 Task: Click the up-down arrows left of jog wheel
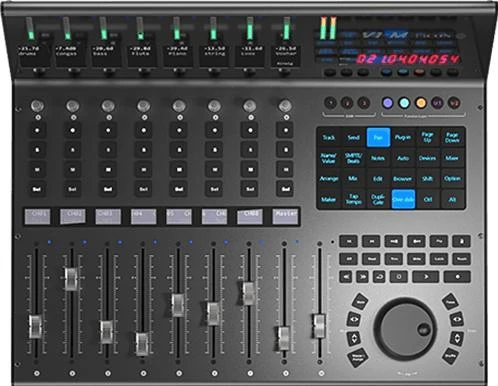click(x=353, y=338)
